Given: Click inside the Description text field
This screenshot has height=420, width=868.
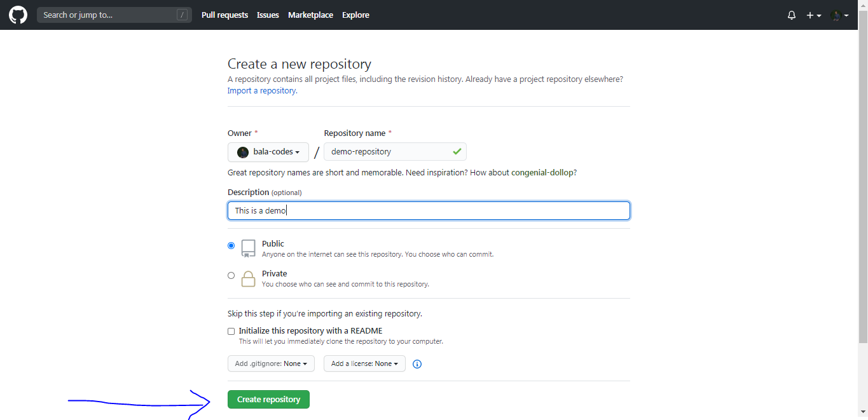Looking at the screenshot, I should [428, 210].
